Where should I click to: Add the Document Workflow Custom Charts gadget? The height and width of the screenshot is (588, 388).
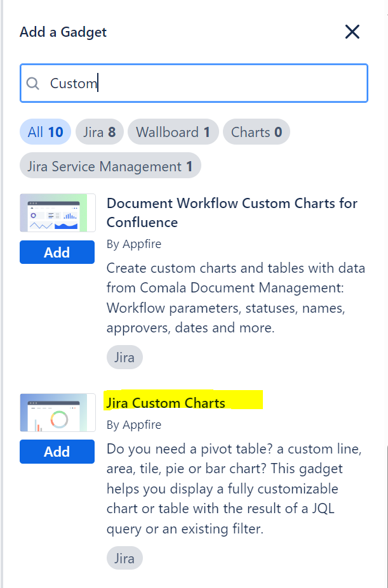[x=57, y=252]
